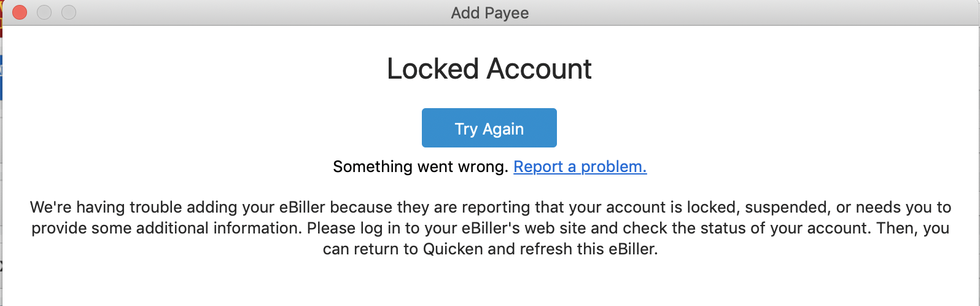Click the Something went wrong text
980x306 pixels.
click(x=420, y=167)
